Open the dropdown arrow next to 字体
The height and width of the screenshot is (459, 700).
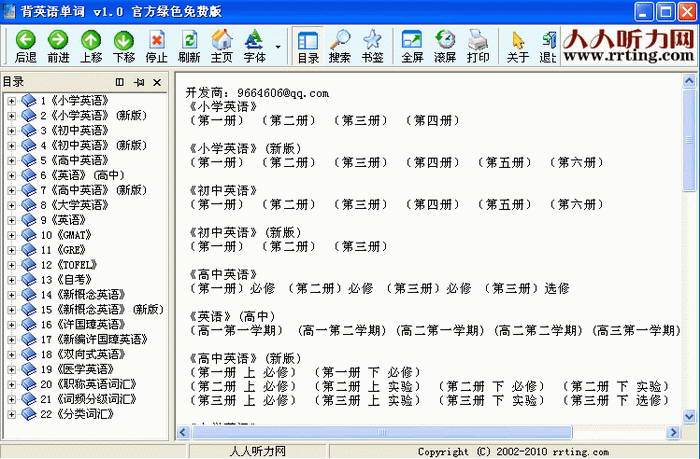click(278, 46)
